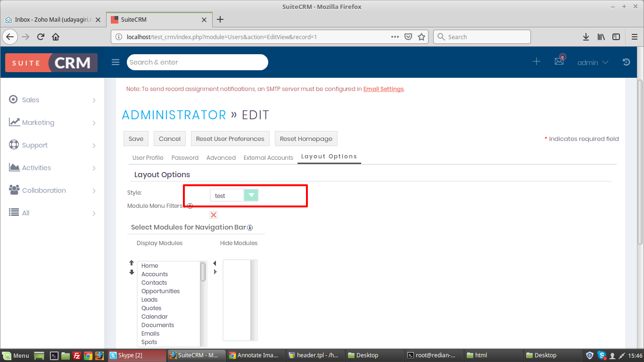Screen dimensions: 644x362
Task: Reload the page in Firefox
Action: (x=41, y=37)
